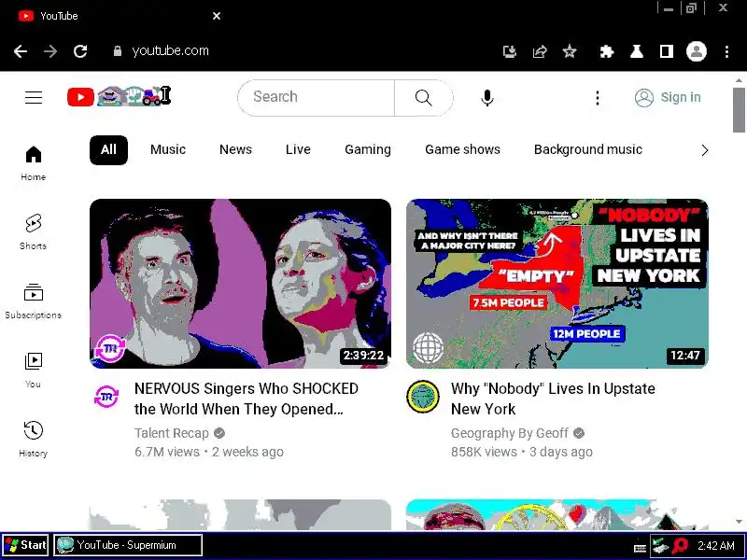Open the Extensions puzzle icon
The image size is (747, 560).
click(x=606, y=51)
